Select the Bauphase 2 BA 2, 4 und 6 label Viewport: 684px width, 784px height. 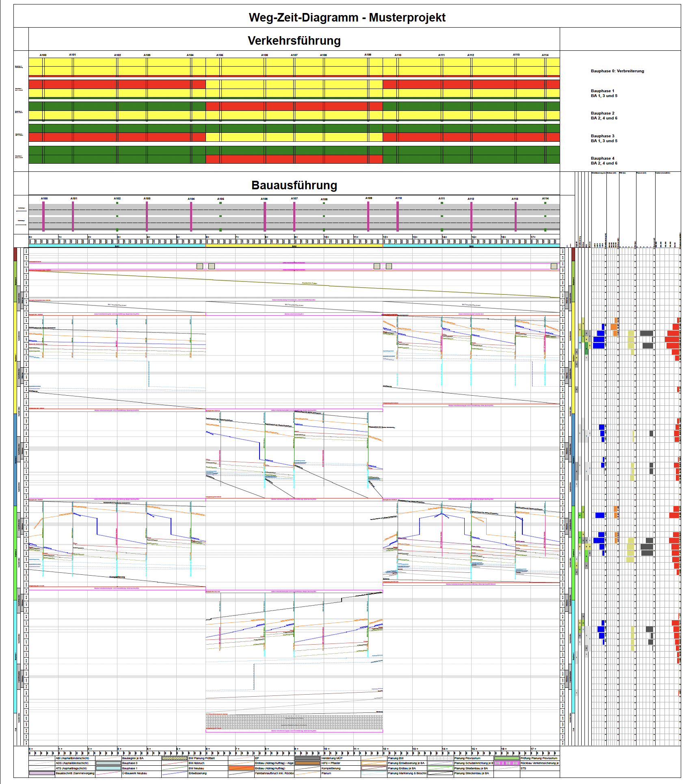604,116
